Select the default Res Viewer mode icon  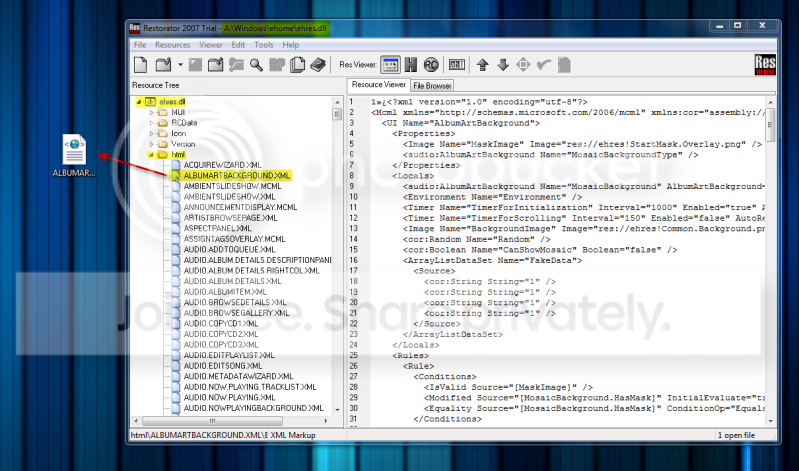click(390, 65)
